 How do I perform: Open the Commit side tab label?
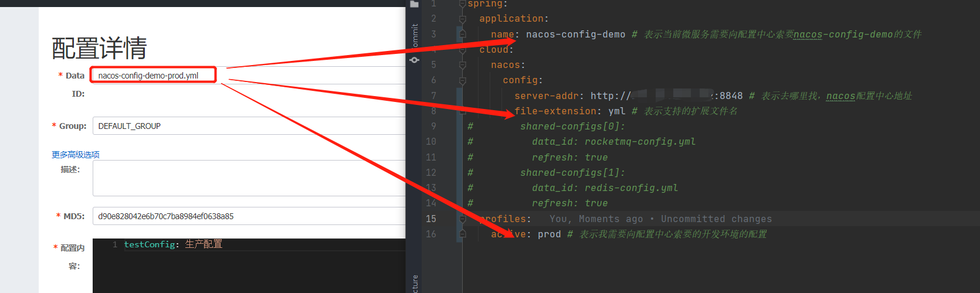point(415,35)
